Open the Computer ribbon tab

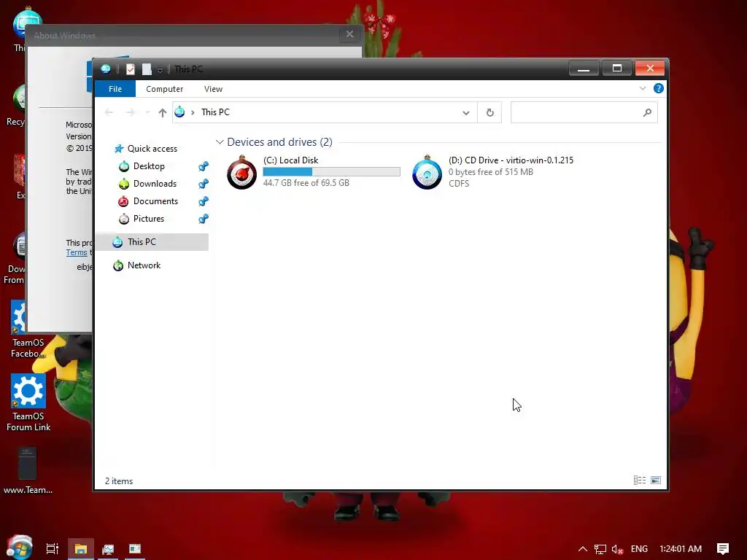[x=164, y=89]
